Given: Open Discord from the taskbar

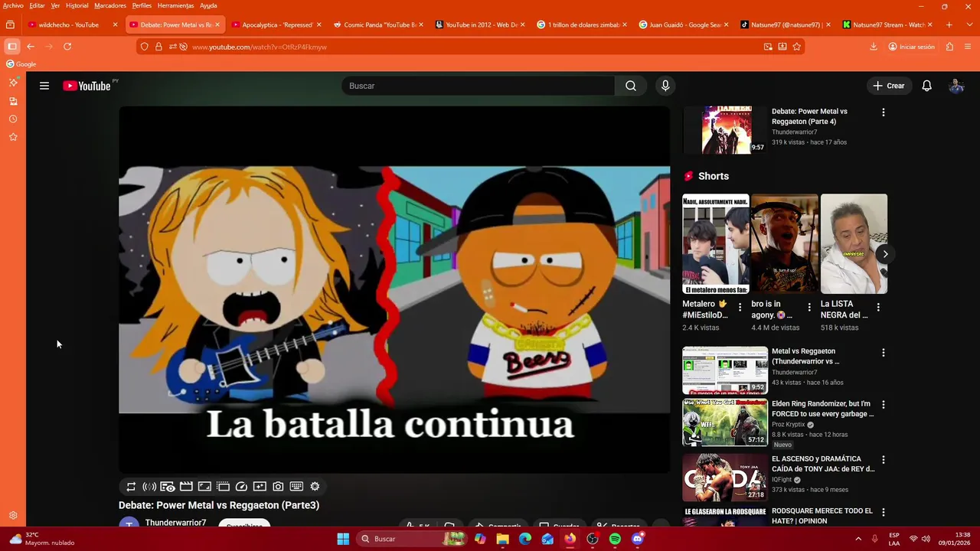Looking at the screenshot, I should pos(638,539).
